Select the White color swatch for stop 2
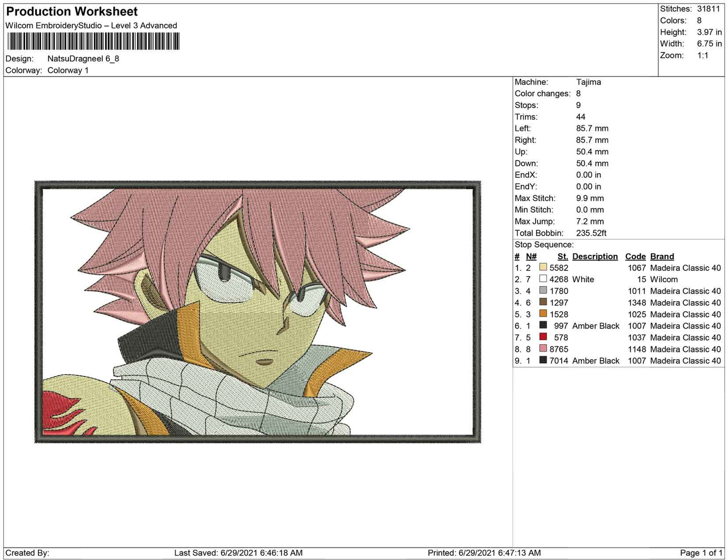Screen dimensions: 728x560 pyautogui.click(x=543, y=279)
